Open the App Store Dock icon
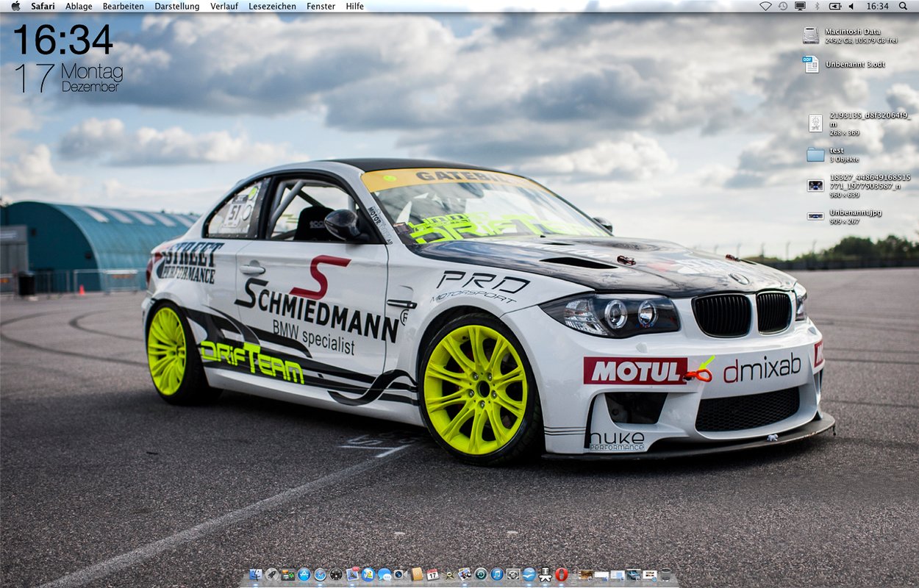The height and width of the screenshot is (588, 919). point(304,575)
